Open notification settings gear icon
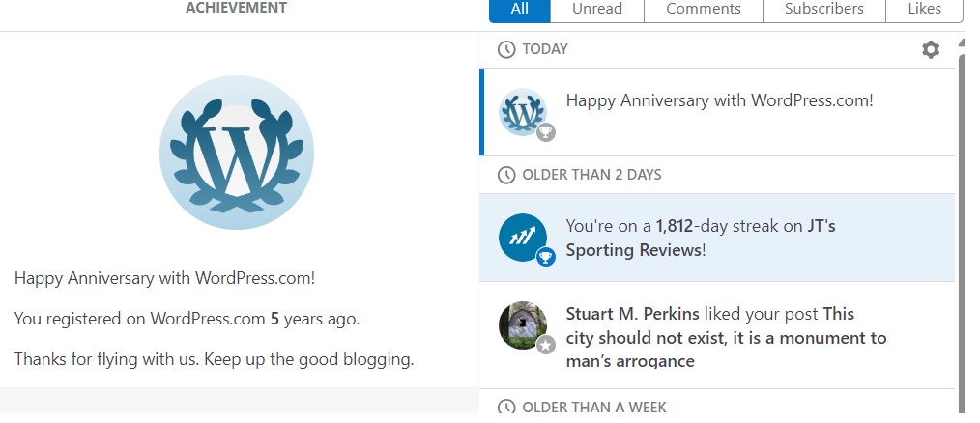Image resolution: width=980 pixels, height=423 pixels. tap(931, 49)
